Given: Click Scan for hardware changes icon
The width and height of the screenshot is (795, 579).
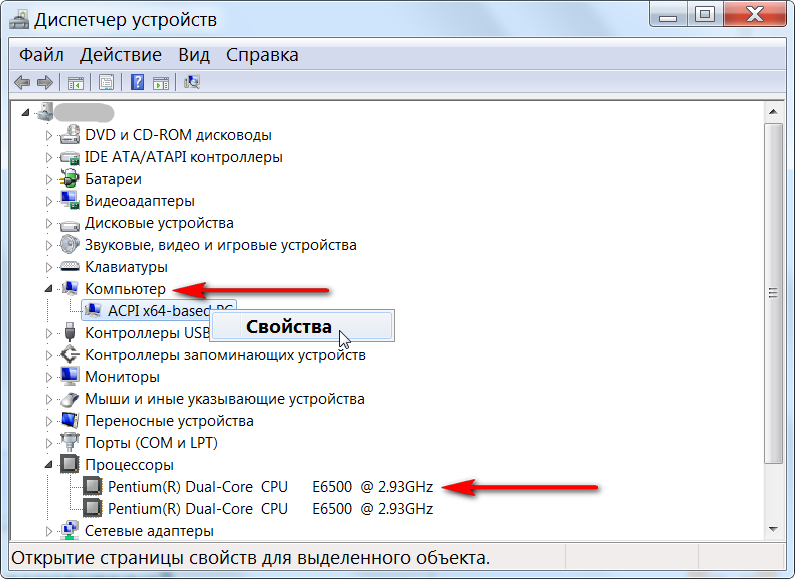Looking at the screenshot, I should pos(192,82).
